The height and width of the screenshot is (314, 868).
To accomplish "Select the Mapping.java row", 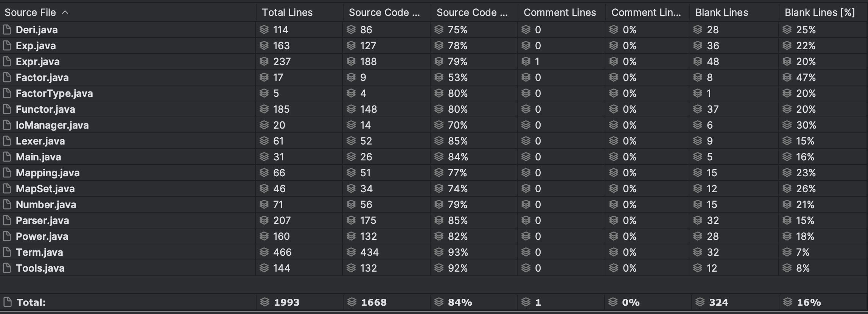I will [434, 173].
